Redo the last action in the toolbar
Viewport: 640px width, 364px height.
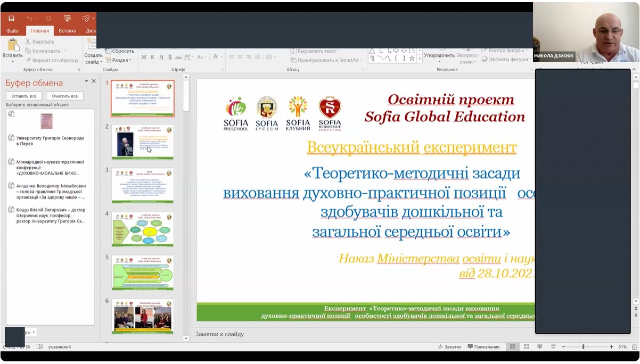coord(48,18)
